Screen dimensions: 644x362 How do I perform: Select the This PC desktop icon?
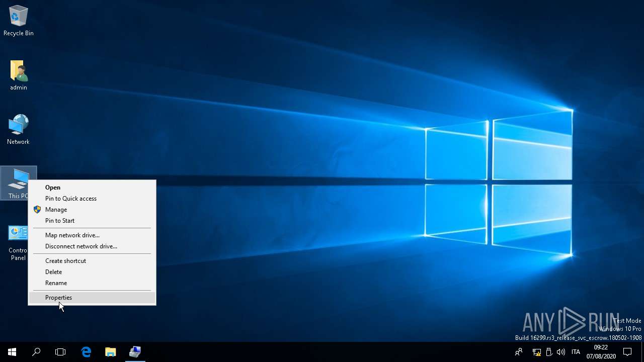(19, 183)
